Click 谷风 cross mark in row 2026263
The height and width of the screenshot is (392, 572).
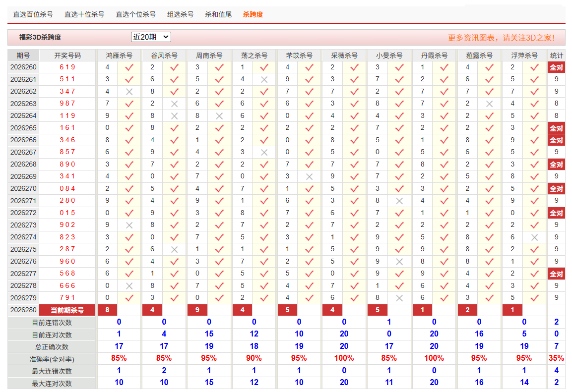174,104
